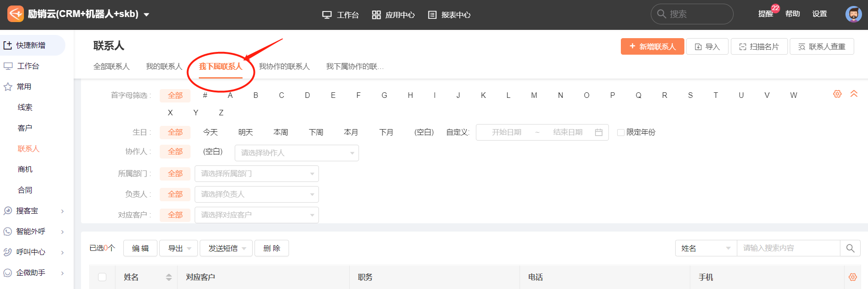Sort the 姓名 column
The width and height of the screenshot is (868, 289).
pyautogui.click(x=169, y=277)
